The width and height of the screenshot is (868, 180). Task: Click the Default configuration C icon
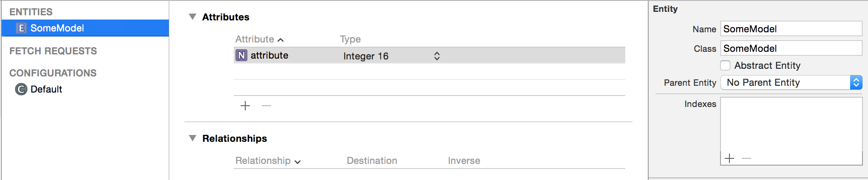[x=21, y=89]
